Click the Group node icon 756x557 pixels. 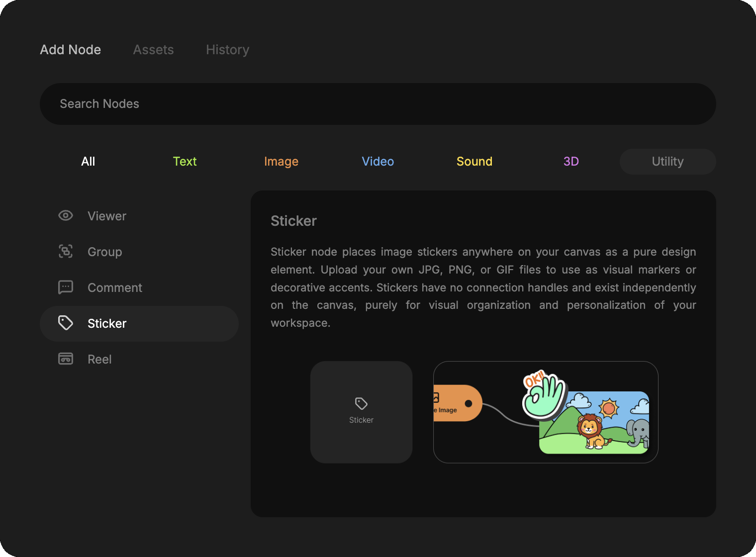[x=66, y=252]
